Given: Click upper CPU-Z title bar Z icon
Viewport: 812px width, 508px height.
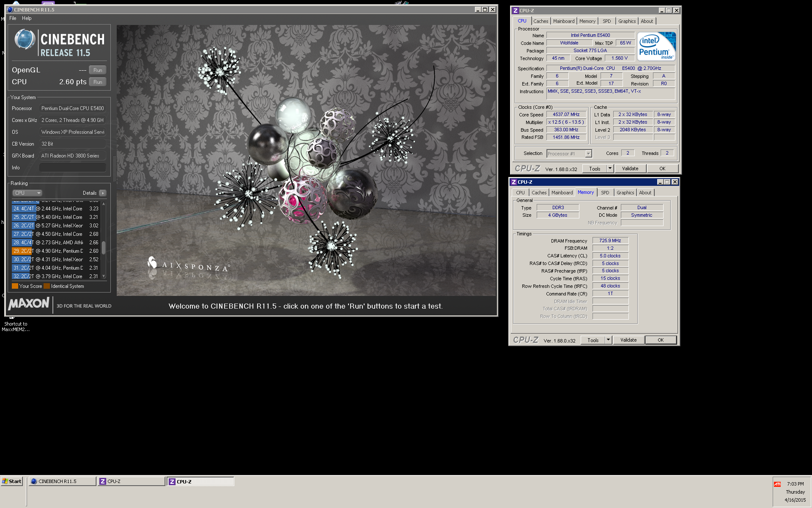Looking at the screenshot, I should 516,11.
